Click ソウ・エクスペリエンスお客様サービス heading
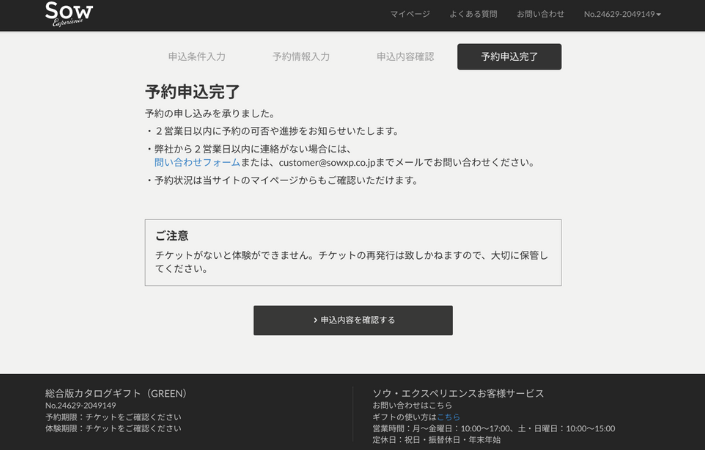Viewport: 705px width, 450px height. [x=458, y=393]
